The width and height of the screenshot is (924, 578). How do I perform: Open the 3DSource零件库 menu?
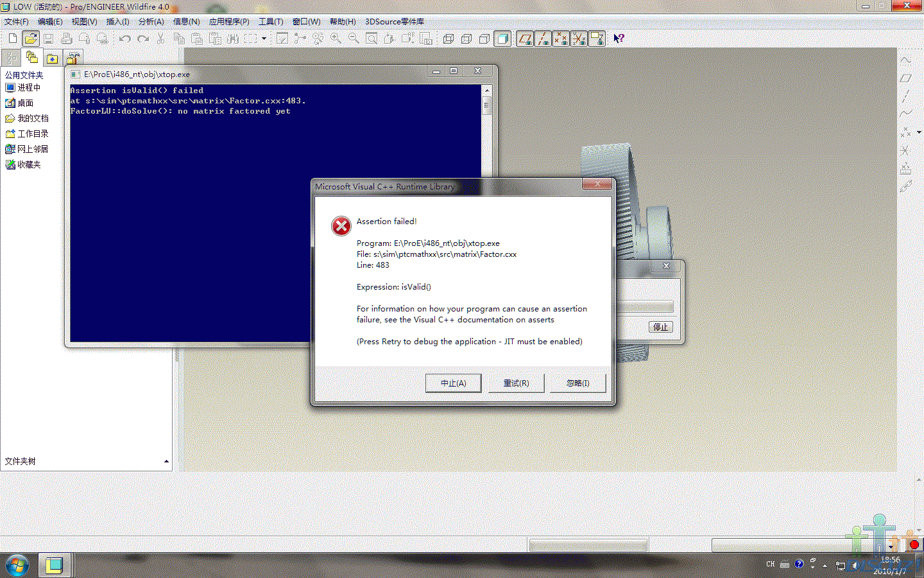point(395,22)
